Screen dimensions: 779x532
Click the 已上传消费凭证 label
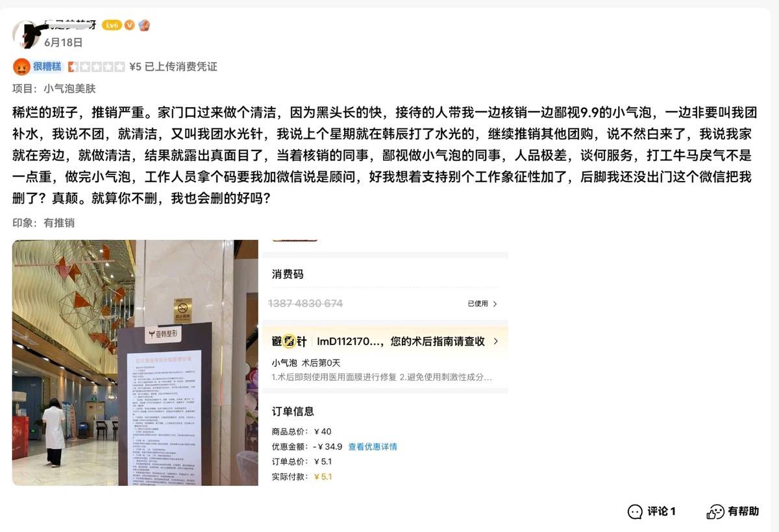coord(180,66)
